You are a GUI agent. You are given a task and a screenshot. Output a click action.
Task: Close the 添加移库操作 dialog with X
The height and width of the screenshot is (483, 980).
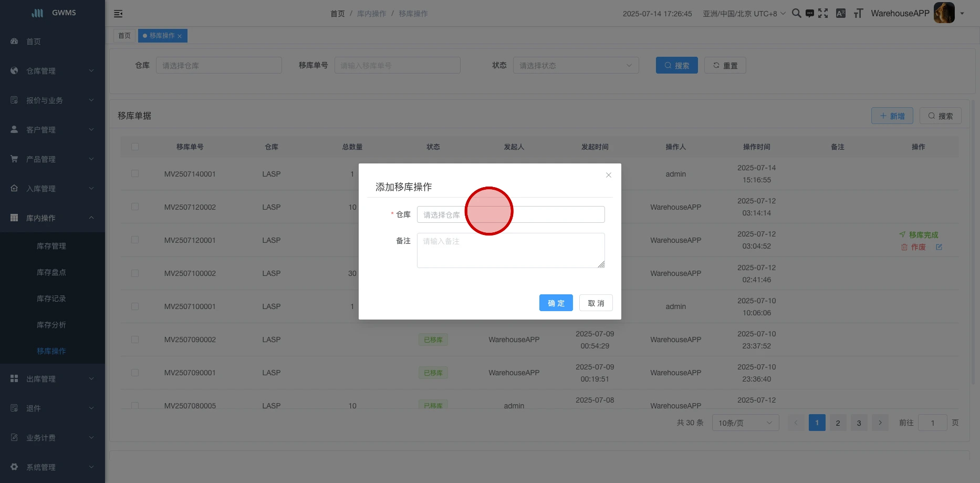(609, 175)
